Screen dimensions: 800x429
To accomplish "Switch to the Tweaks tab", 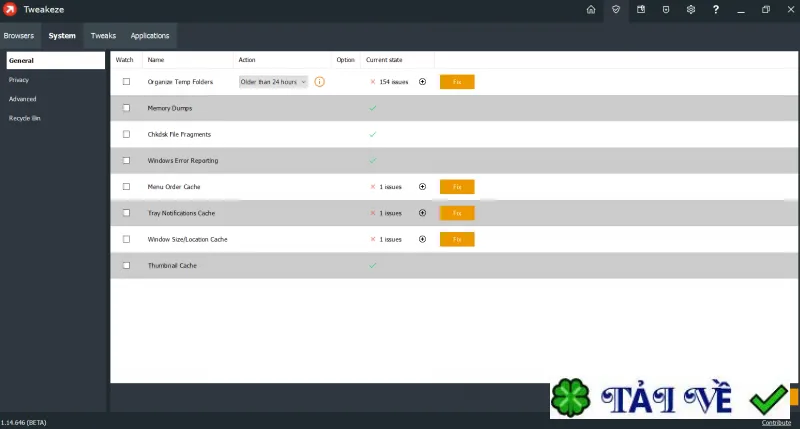I will (x=104, y=36).
